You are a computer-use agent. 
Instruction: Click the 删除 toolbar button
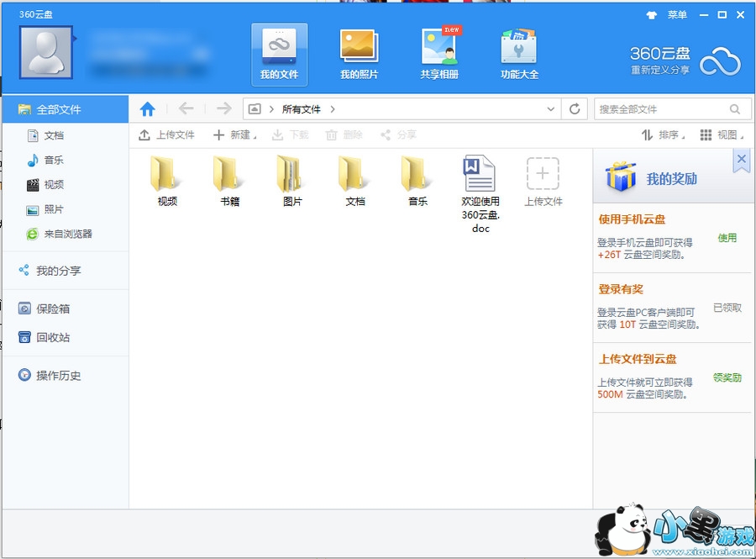tap(344, 135)
